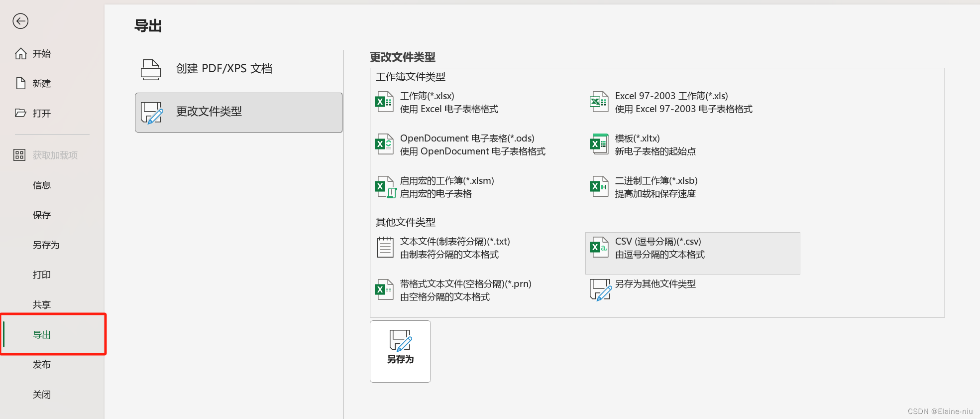
Task: Select 工作簿(*.xlsx) file type text
Action: coord(427,96)
